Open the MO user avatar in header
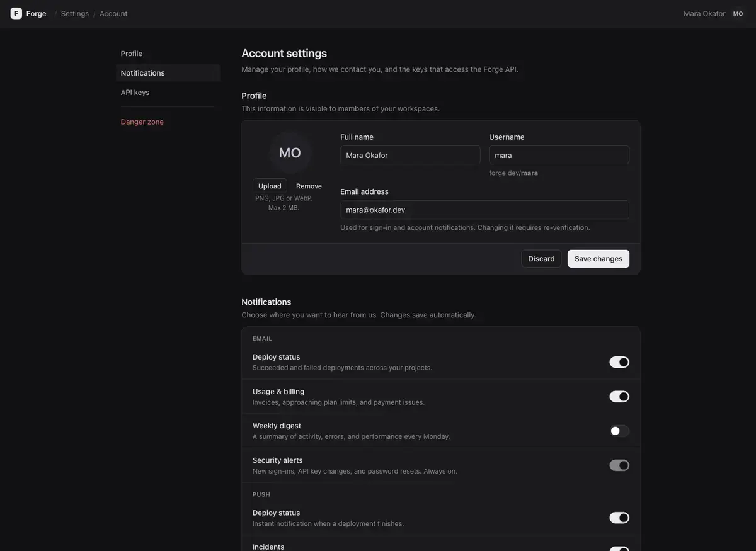The image size is (756, 551). 738,13
